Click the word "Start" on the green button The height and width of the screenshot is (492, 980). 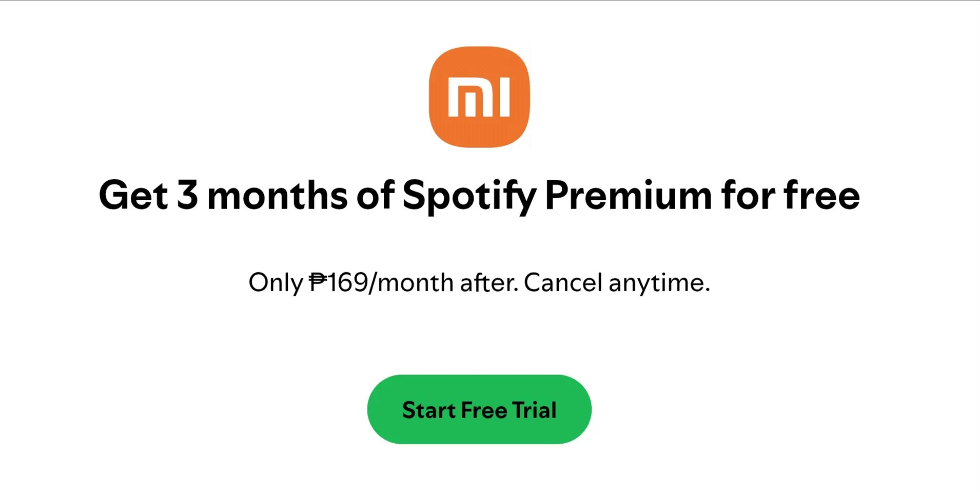pyautogui.click(x=429, y=410)
